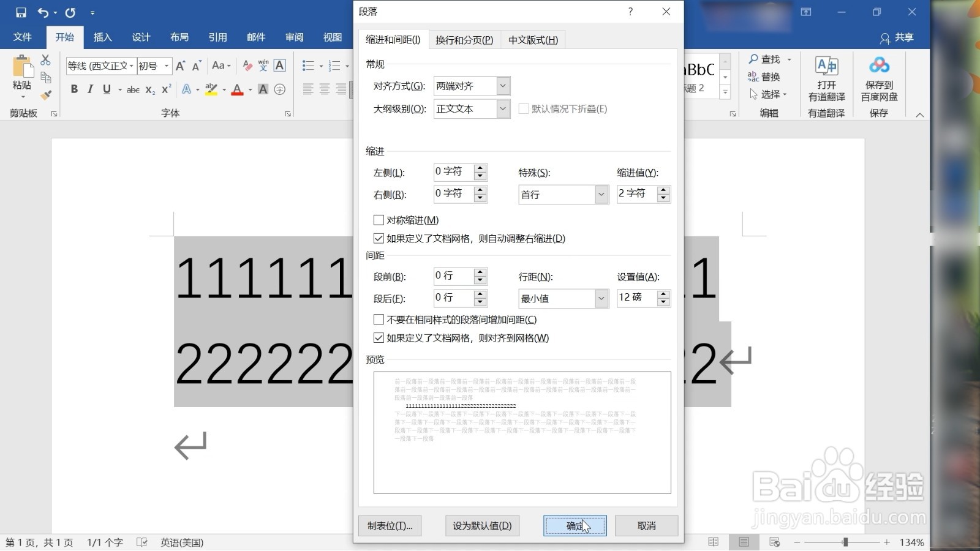
Task: Switch to the Line and Page Breaks tab
Action: [464, 40]
